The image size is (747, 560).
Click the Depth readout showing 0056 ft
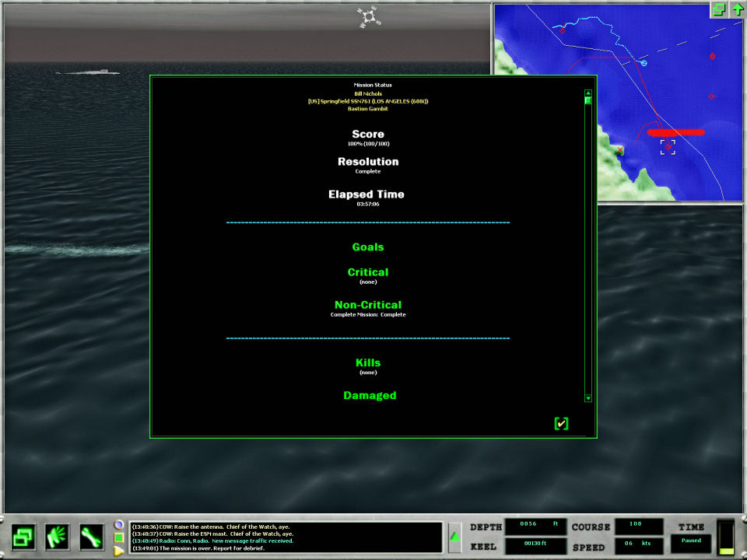point(535,527)
